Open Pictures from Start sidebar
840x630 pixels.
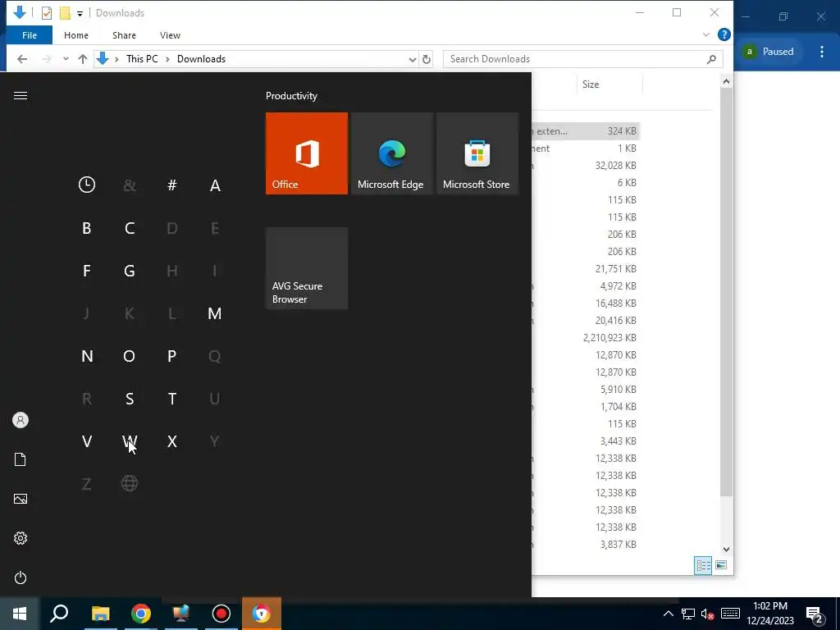point(21,499)
